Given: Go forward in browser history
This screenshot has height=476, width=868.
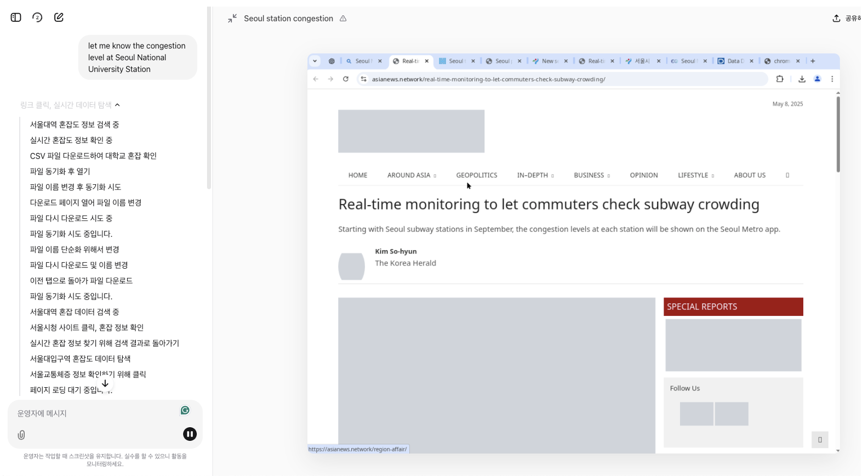Looking at the screenshot, I should pyautogui.click(x=330, y=79).
